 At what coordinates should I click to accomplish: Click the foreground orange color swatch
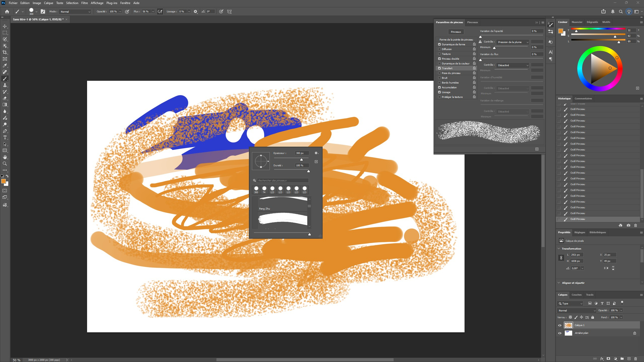click(x=3, y=181)
